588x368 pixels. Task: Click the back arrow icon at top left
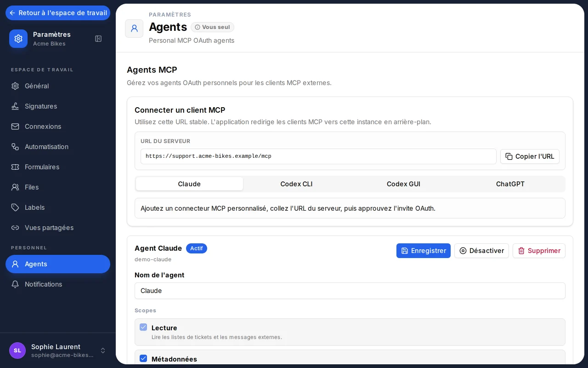[12, 13]
